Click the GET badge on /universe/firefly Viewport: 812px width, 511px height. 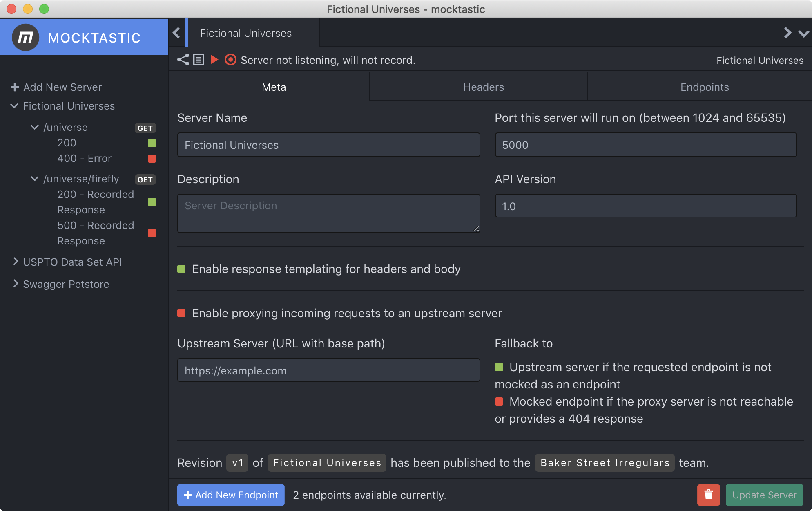tap(145, 179)
